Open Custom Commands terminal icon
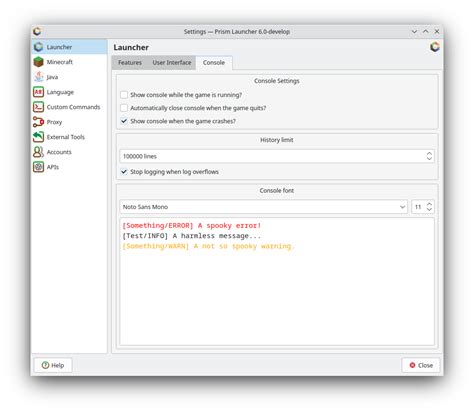474x412 pixels. click(38, 107)
